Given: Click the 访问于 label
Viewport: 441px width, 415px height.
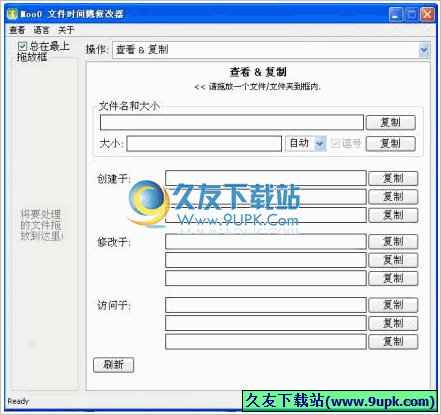Looking at the screenshot, I should click(x=114, y=305).
